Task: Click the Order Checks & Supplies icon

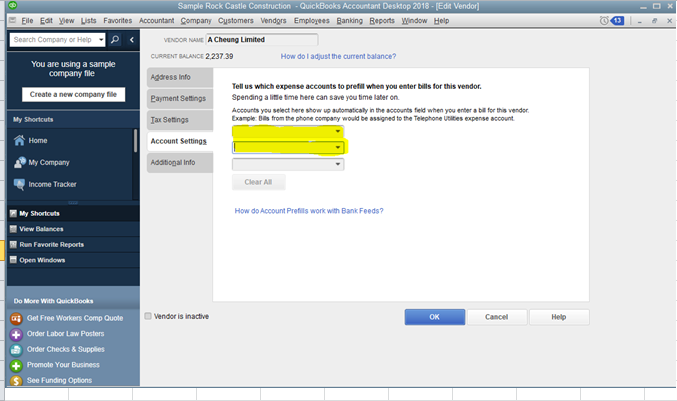Action: pyautogui.click(x=16, y=350)
